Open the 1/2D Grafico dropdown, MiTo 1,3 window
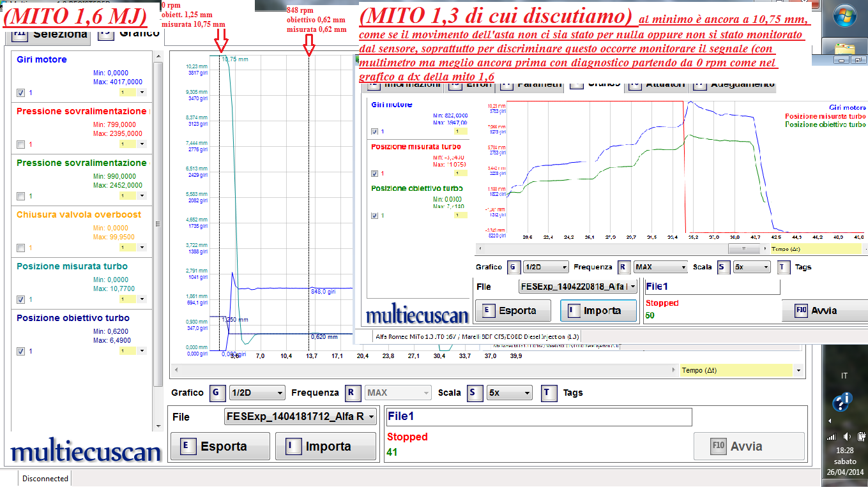This screenshot has width=868, height=487. pyautogui.click(x=546, y=267)
